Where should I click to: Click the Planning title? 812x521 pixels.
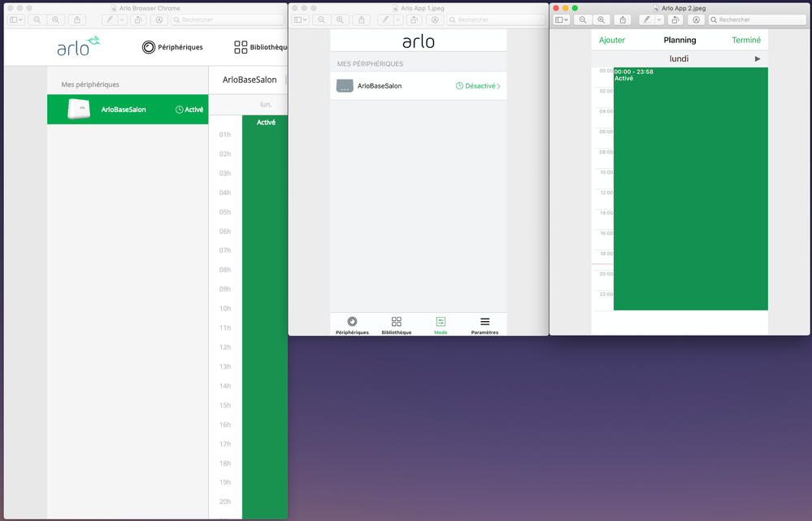680,40
